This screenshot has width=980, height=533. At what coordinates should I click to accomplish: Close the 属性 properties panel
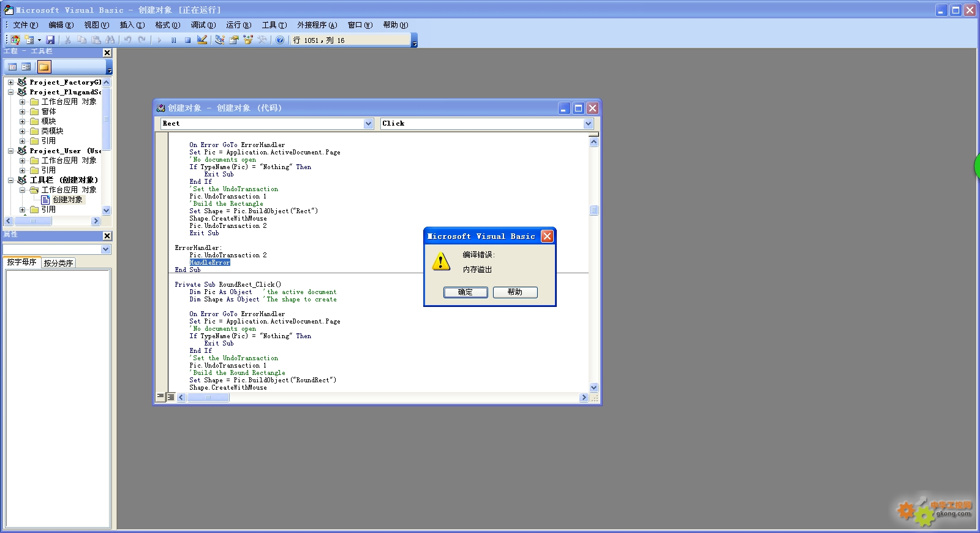coord(107,236)
